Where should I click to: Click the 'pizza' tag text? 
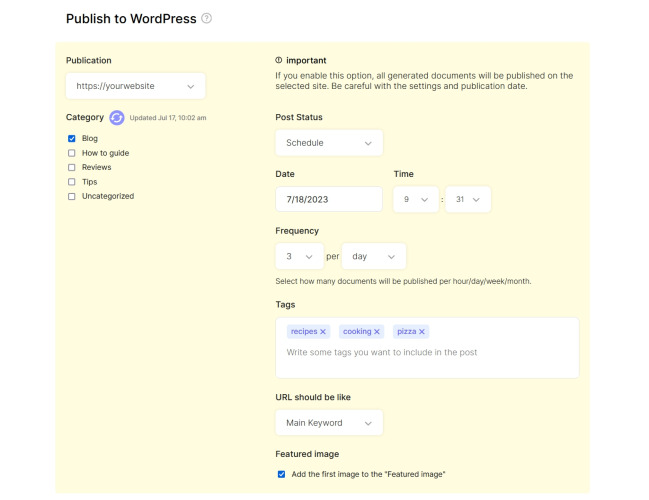click(x=406, y=332)
